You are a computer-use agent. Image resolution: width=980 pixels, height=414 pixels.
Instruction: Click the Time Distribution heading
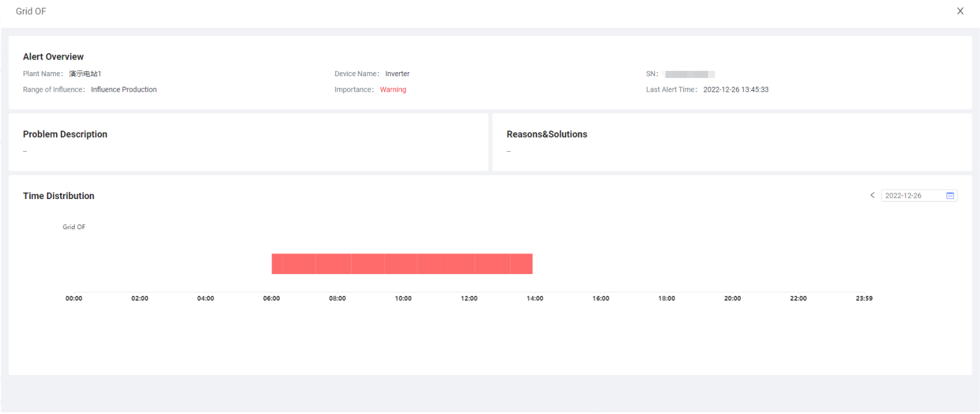58,195
